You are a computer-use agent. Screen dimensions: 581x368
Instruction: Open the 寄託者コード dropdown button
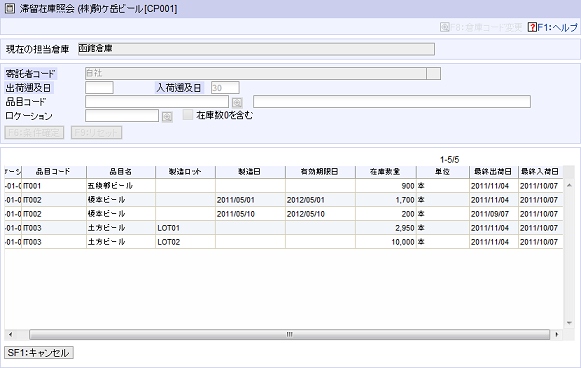433,73
